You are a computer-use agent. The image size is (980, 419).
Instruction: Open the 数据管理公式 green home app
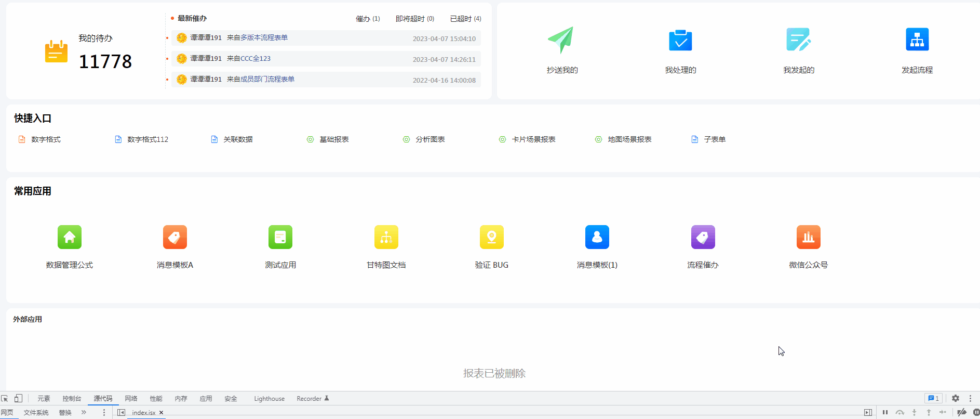[70, 237]
